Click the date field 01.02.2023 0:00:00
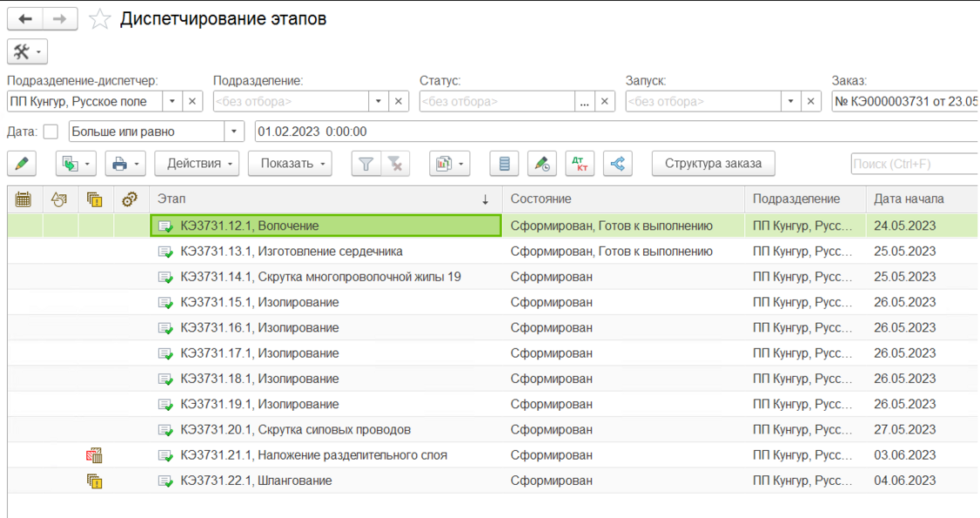The height and width of the screenshot is (518, 980). click(x=617, y=131)
